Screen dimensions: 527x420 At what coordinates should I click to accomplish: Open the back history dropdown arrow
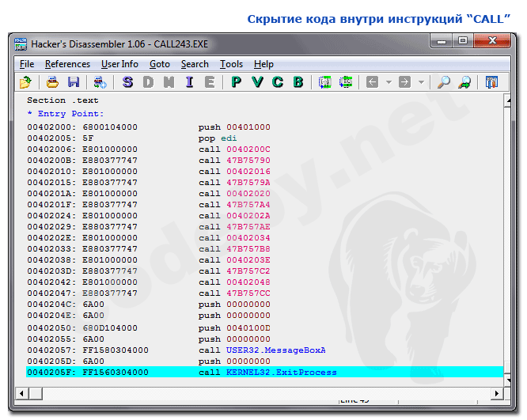pyautogui.click(x=389, y=82)
